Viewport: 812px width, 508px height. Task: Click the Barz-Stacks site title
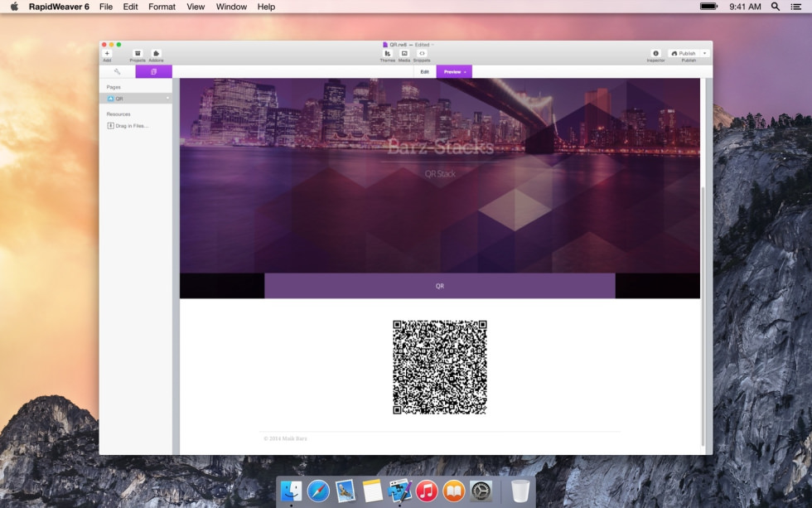440,147
